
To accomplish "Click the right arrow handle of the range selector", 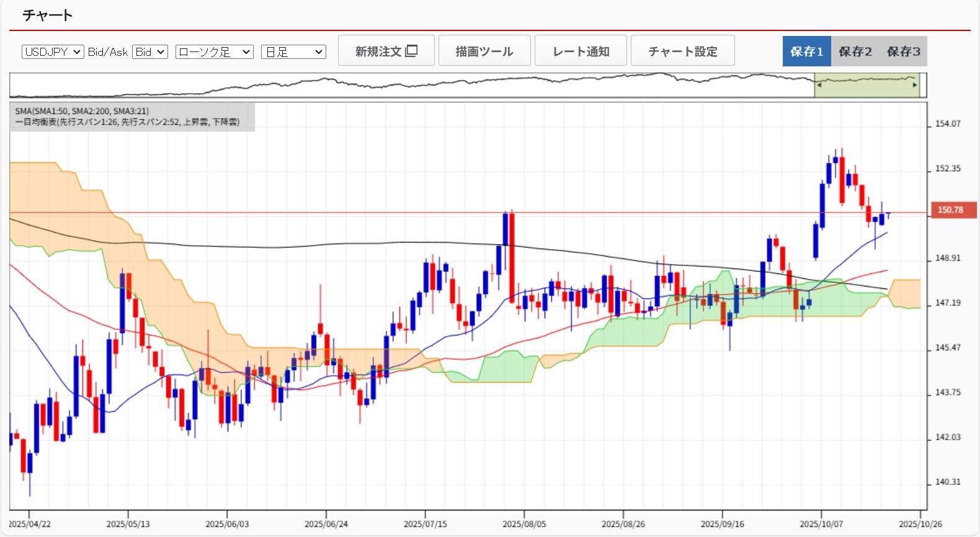I will click(914, 86).
